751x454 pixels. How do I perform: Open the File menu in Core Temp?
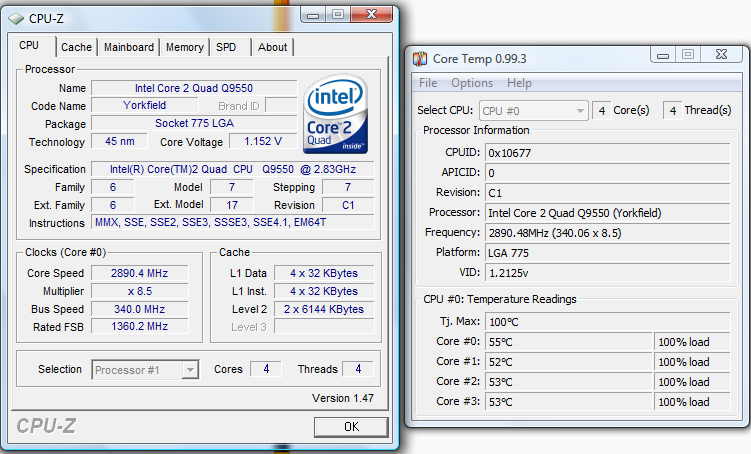[x=428, y=83]
